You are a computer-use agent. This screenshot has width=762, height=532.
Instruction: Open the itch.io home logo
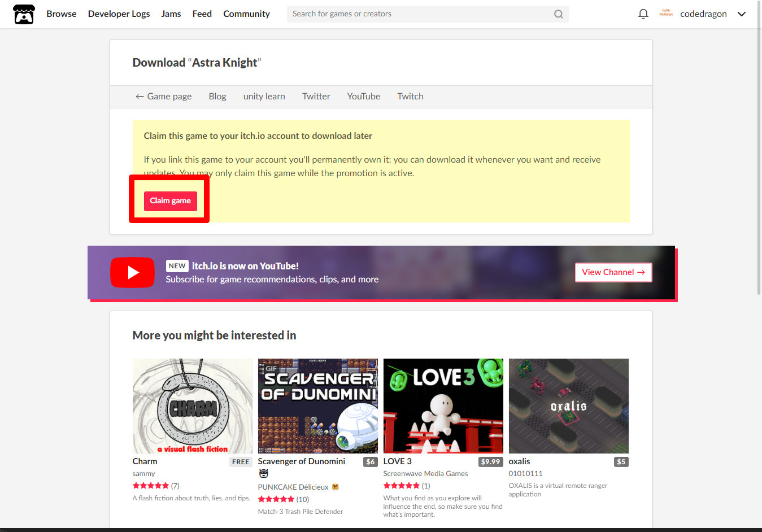coord(24,14)
